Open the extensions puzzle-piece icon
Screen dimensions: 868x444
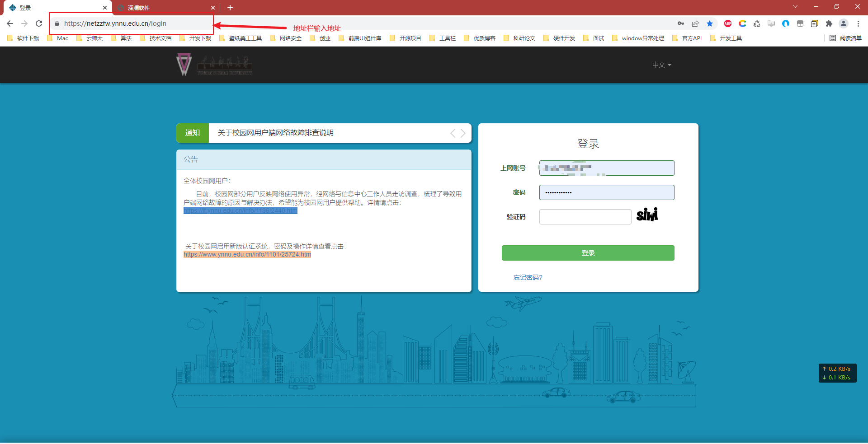point(830,23)
